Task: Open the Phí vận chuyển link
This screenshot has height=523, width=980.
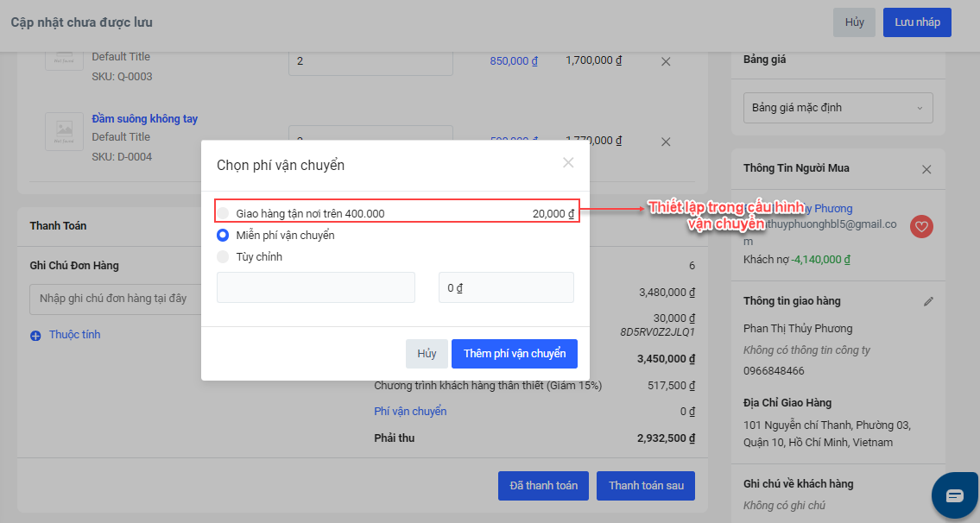Action: 410,412
